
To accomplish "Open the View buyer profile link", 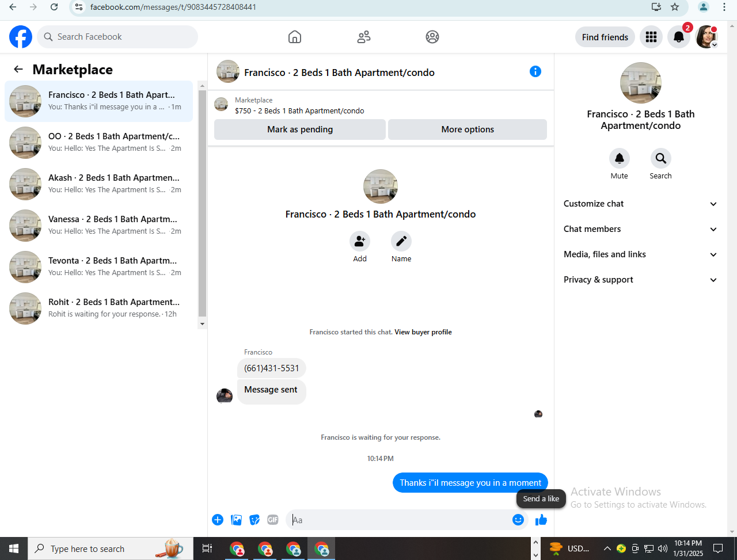I will point(423,332).
